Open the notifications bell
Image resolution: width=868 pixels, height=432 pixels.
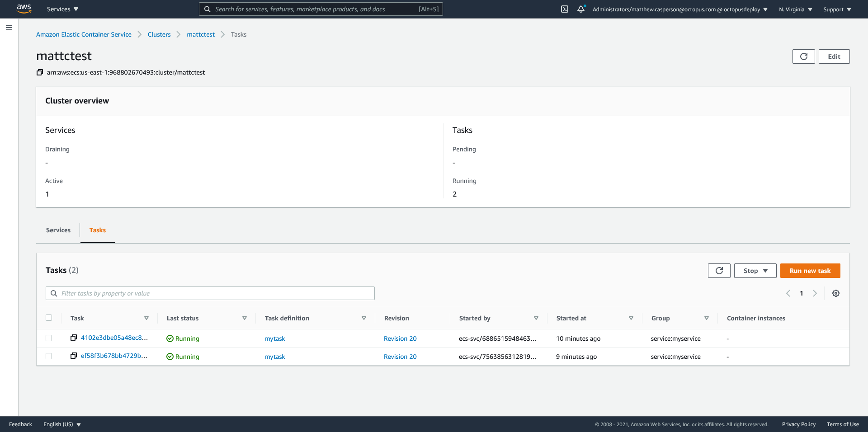point(581,9)
